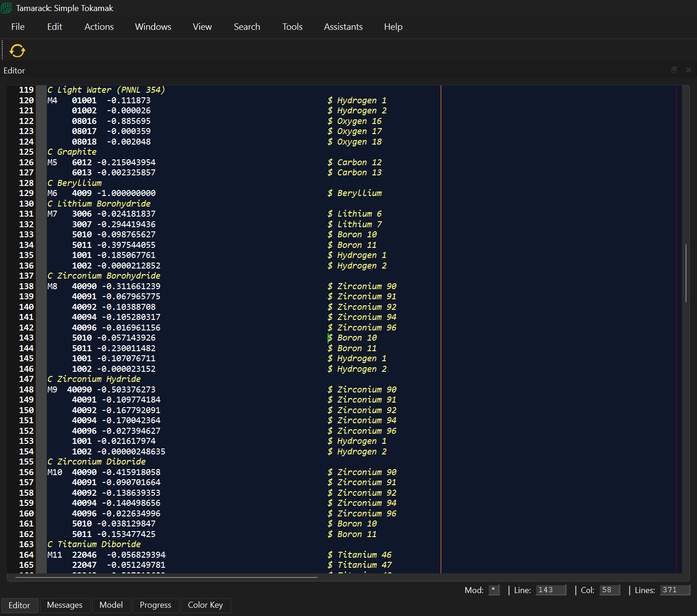The height and width of the screenshot is (616, 697).
Task: Close the Editor panel with its X icon
Action: click(688, 70)
